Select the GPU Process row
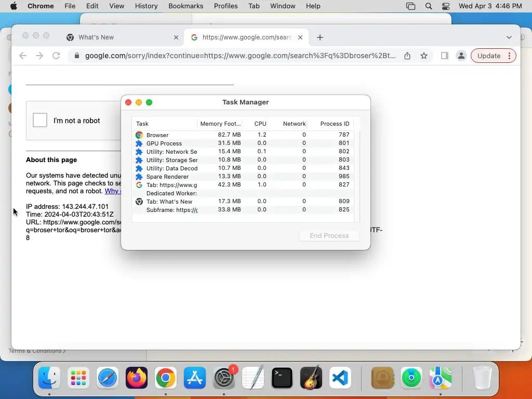This screenshot has width=532, height=399. coord(243,143)
